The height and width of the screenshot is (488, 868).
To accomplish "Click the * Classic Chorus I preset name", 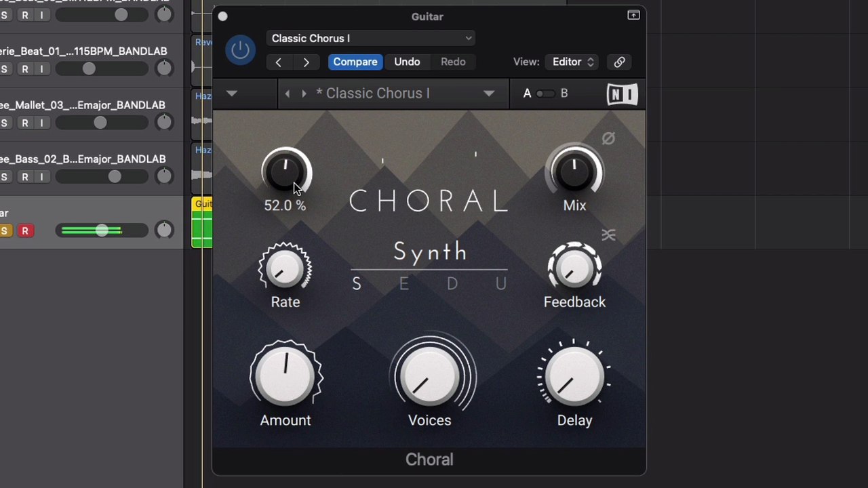I will point(373,94).
